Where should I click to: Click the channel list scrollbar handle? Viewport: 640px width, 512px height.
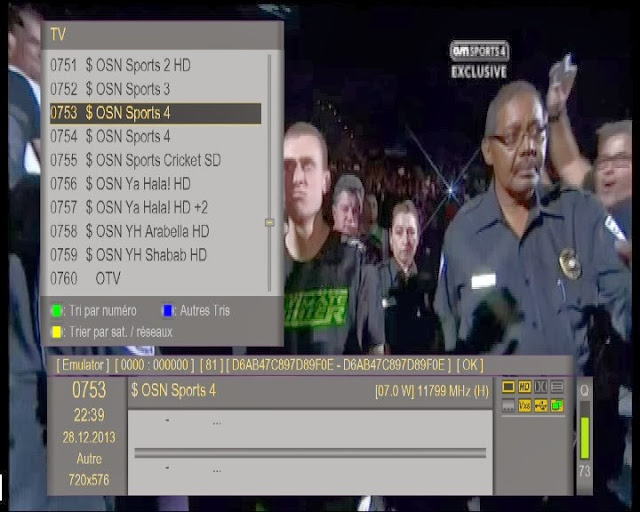(x=269, y=223)
